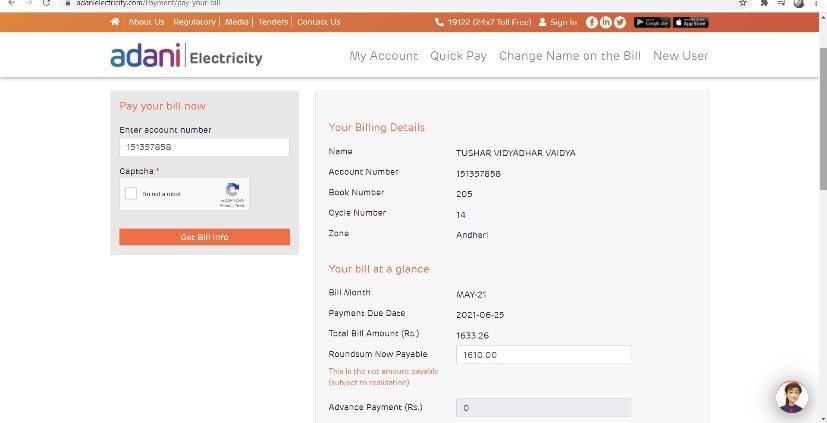Click the 19122 toll free number

[x=489, y=22]
